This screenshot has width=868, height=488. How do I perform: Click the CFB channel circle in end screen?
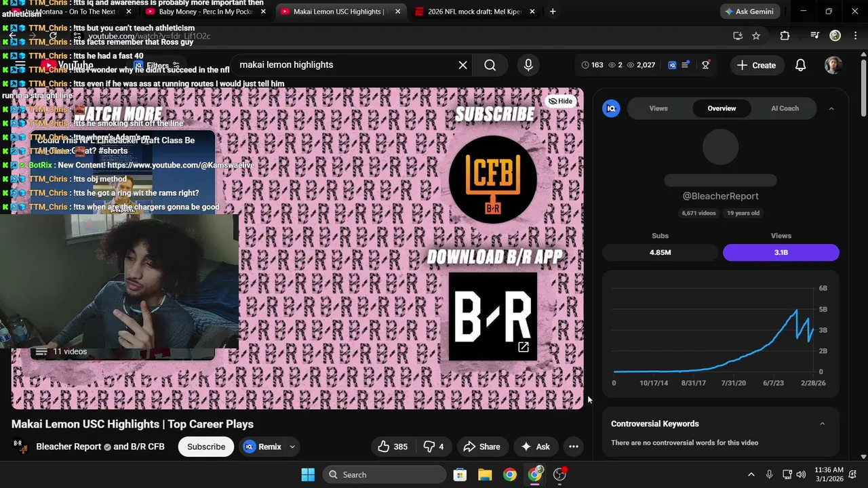tap(493, 180)
